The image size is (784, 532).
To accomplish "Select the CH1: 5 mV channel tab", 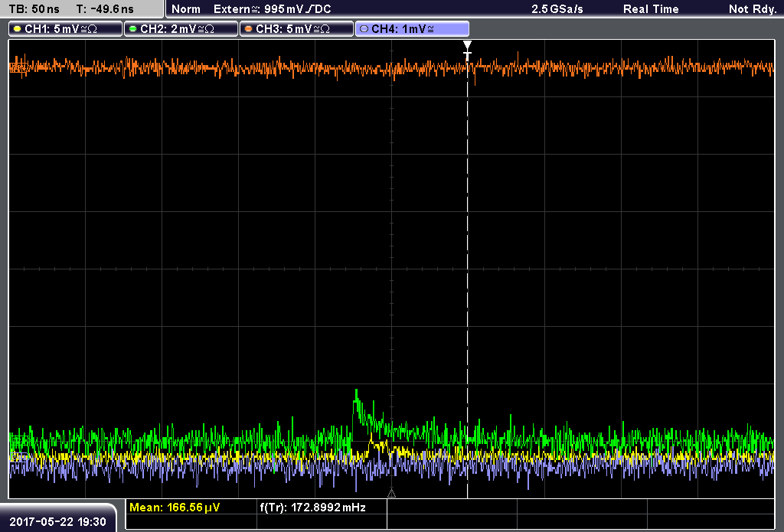I will click(x=66, y=28).
